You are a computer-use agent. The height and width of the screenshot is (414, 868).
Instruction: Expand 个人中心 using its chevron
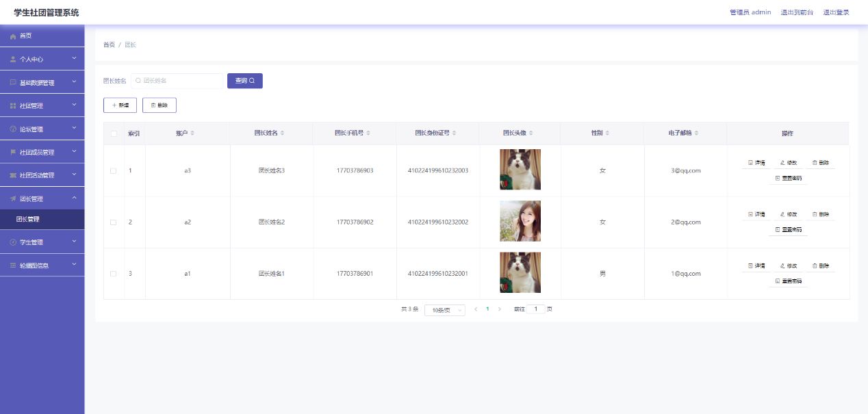point(74,59)
